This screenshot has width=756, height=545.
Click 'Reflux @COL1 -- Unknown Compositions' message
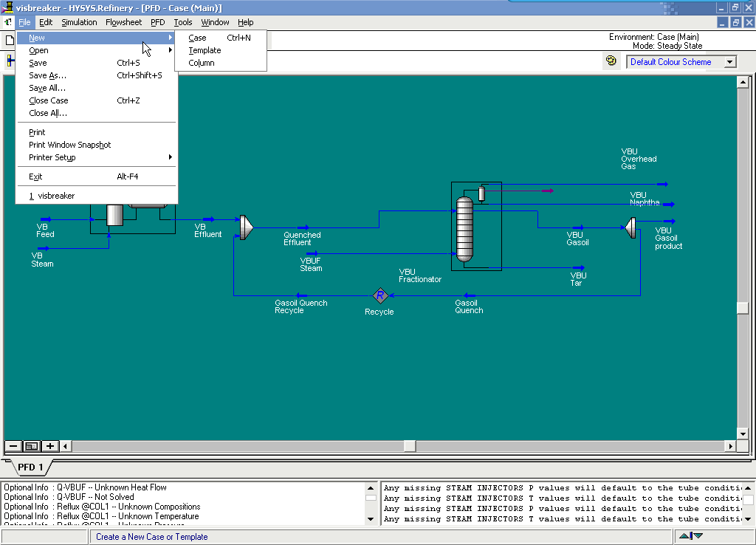coord(128,507)
